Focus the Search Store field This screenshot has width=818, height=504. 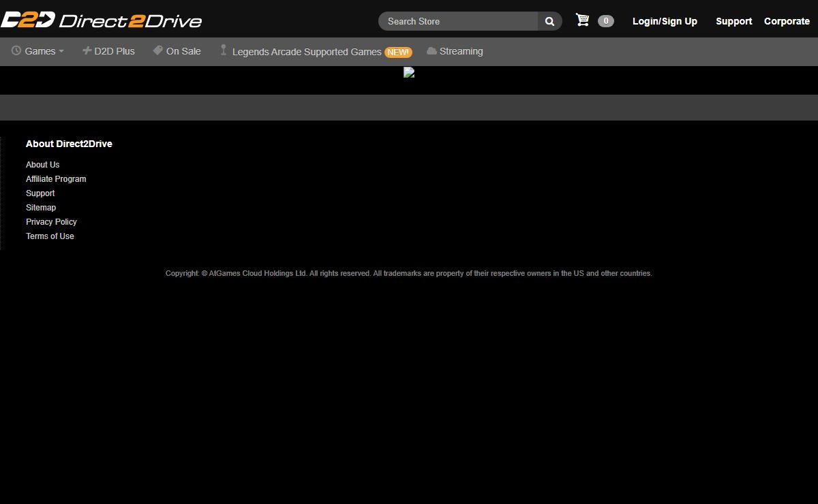tap(458, 21)
